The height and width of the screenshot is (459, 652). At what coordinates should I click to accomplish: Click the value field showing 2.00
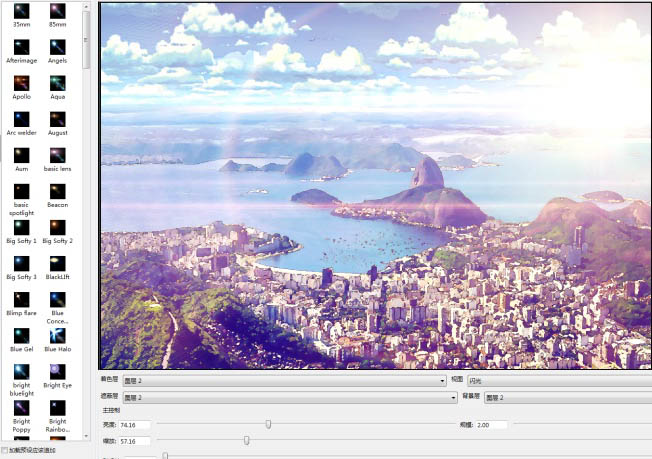(x=491, y=425)
